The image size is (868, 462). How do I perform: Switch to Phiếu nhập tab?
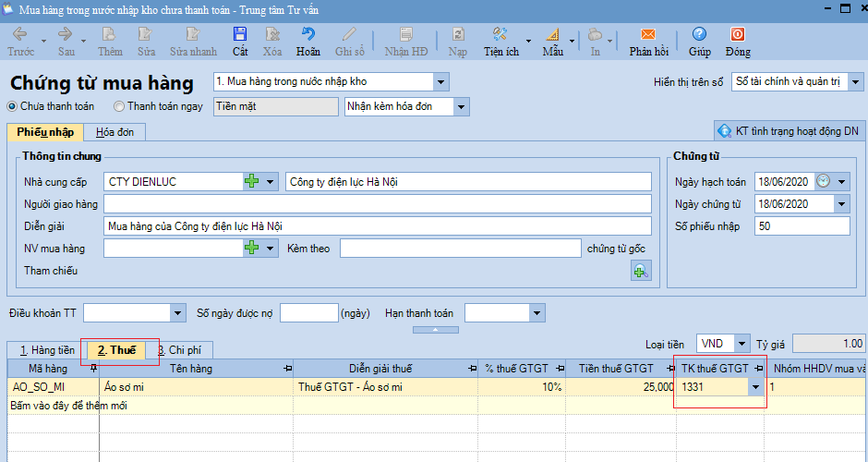pos(45,132)
